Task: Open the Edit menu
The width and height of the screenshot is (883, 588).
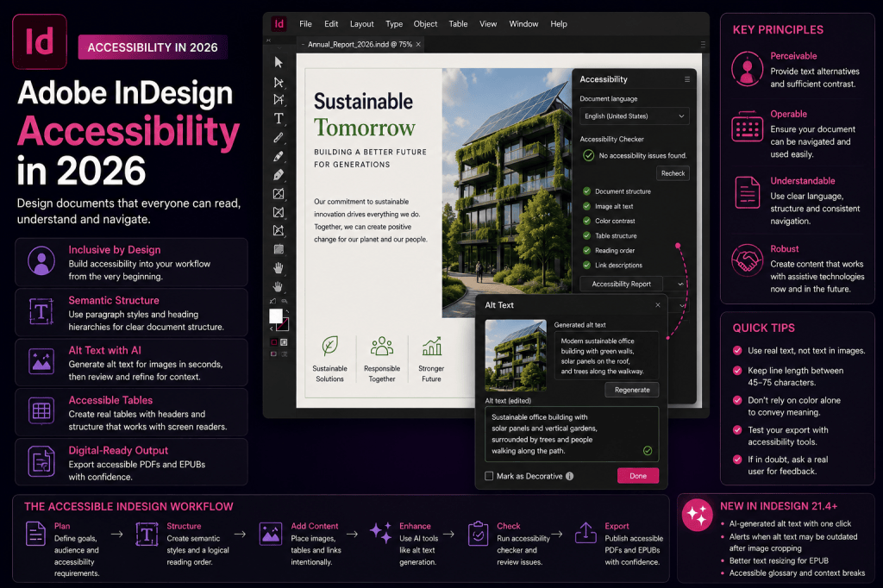Action: 331,23
